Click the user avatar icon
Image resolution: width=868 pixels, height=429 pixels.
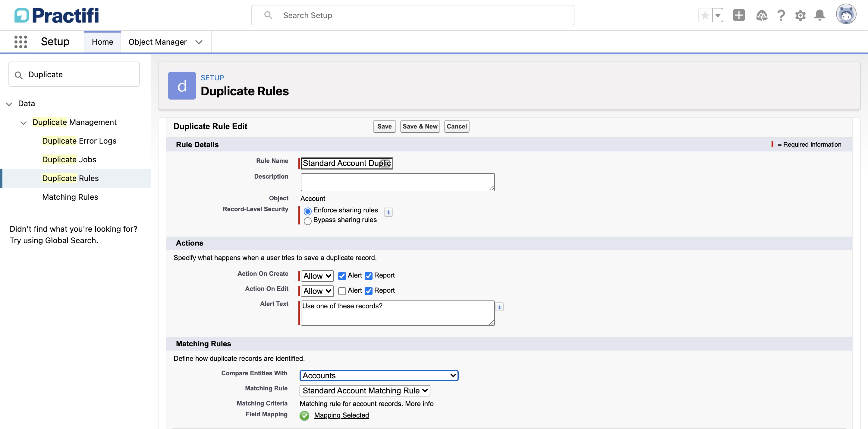[846, 14]
